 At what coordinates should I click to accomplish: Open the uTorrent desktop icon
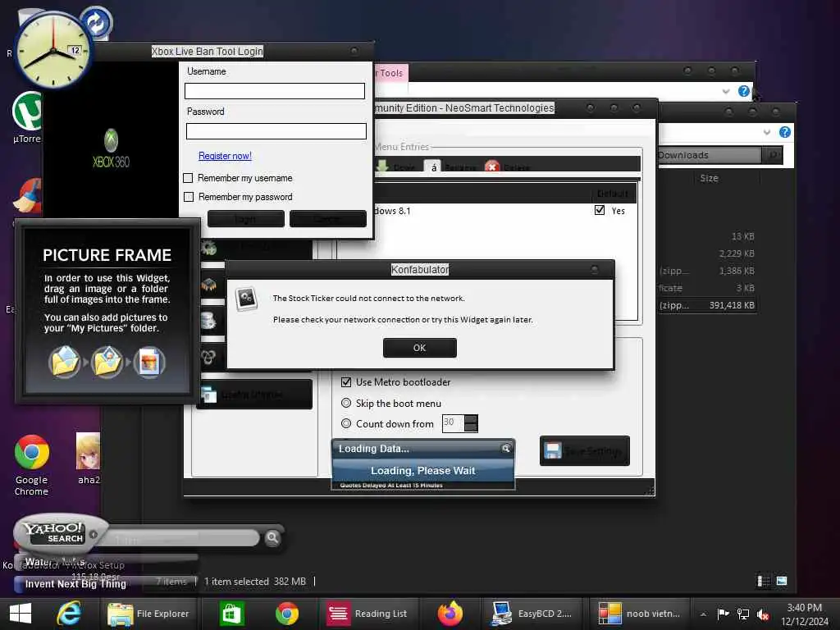27,117
